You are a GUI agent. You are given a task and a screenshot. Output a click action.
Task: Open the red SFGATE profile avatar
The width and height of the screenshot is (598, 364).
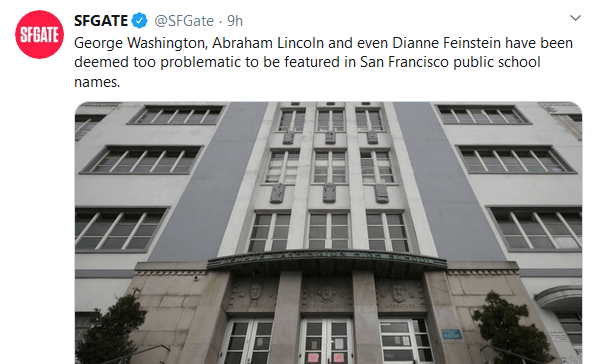(39, 34)
